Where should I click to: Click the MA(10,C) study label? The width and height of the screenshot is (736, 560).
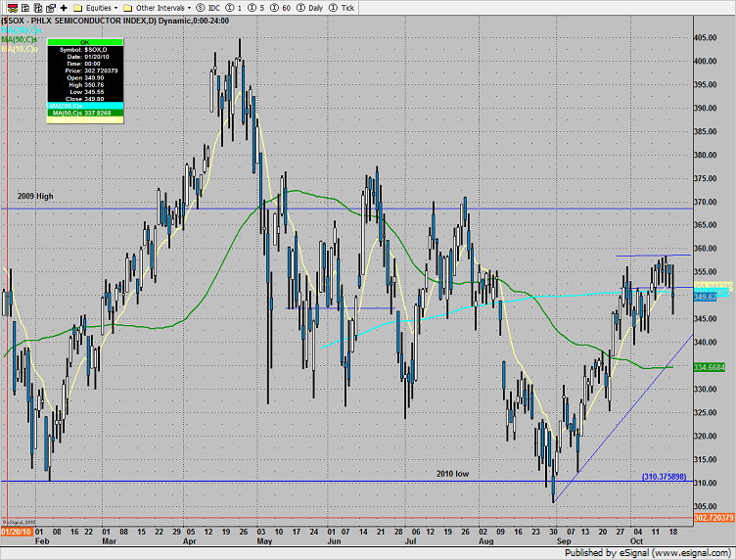19,49
